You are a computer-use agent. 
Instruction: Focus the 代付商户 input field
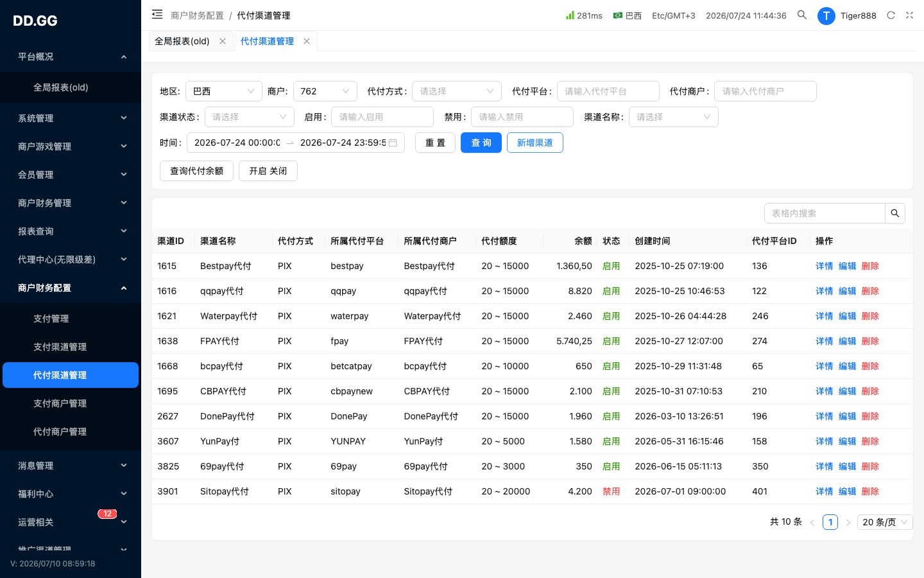point(766,91)
